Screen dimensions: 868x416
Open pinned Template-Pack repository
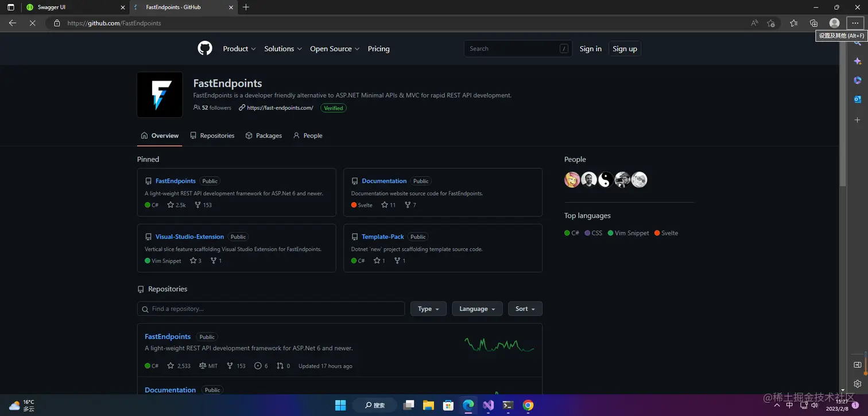click(383, 237)
